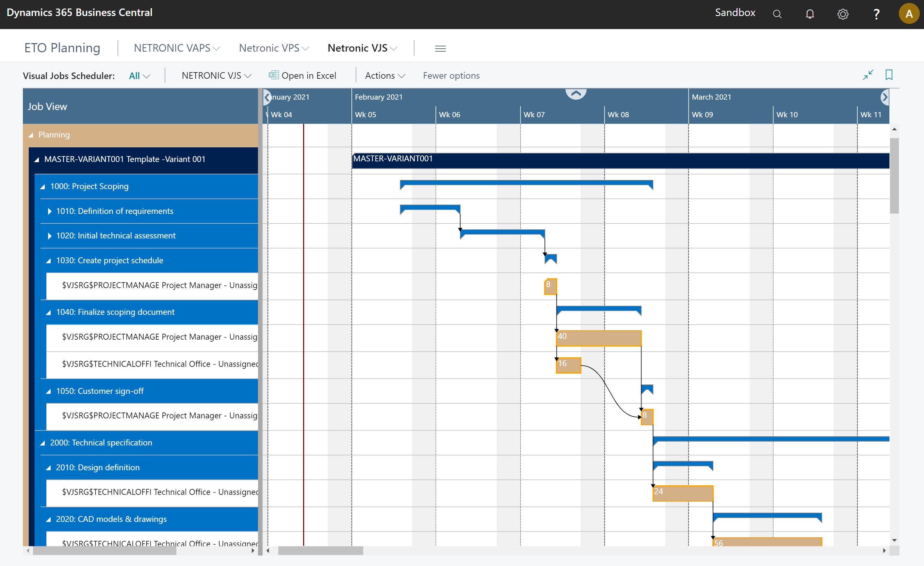Open the global search icon

click(x=777, y=14)
